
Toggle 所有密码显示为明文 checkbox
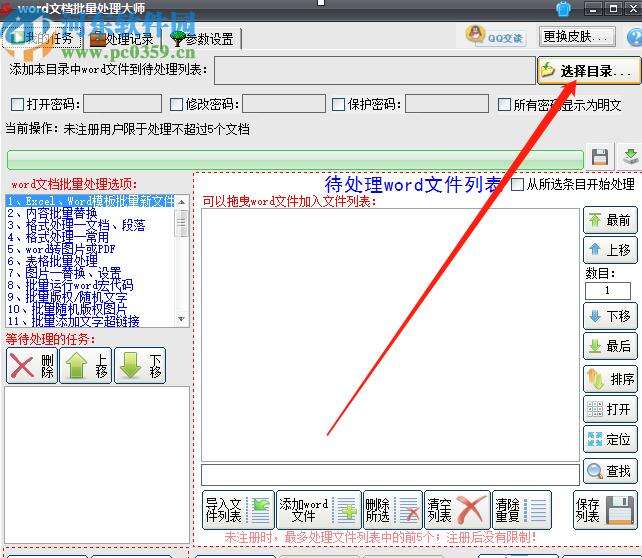(504, 104)
